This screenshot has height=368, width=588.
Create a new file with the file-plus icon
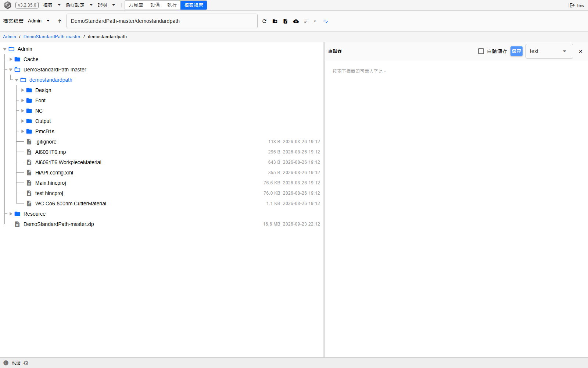[285, 21]
